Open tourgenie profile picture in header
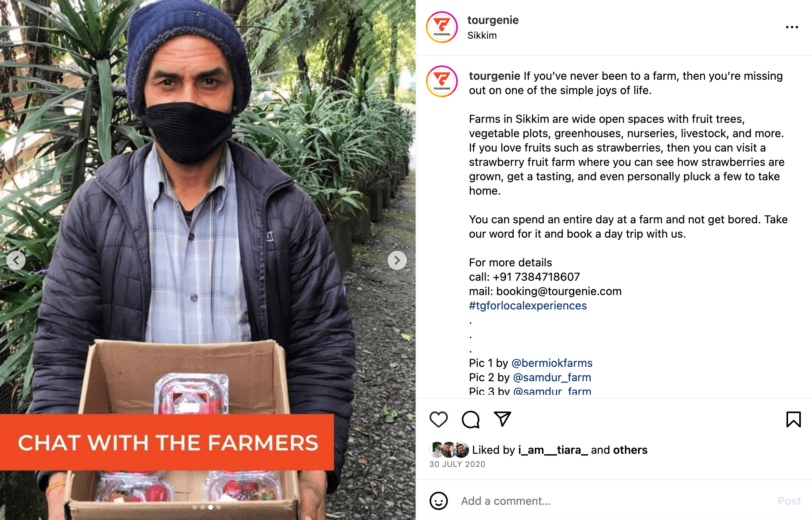The image size is (812, 520). click(442, 27)
